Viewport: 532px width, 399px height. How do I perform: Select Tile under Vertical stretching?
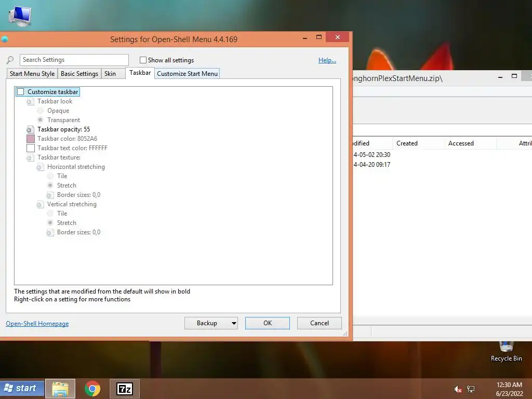coord(50,214)
